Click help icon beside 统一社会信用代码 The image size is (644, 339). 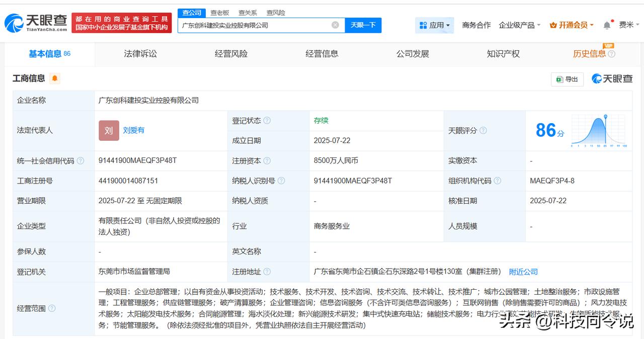80,161
